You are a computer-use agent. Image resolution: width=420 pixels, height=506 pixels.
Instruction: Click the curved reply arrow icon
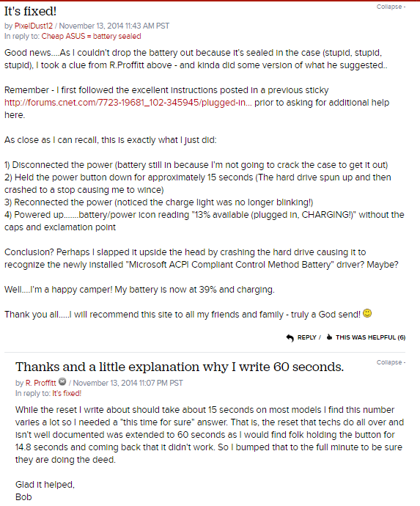coord(290,337)
